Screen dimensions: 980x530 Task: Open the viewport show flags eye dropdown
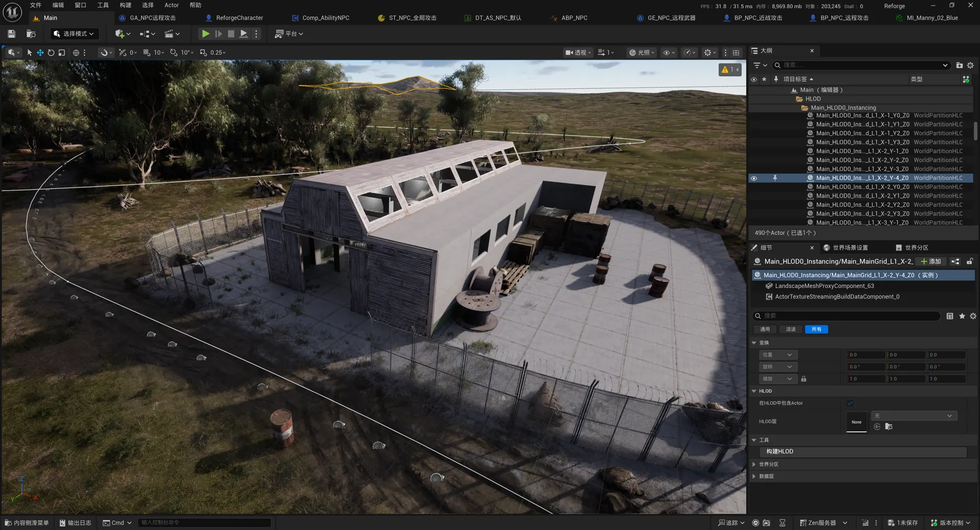[x=668, y=53]
